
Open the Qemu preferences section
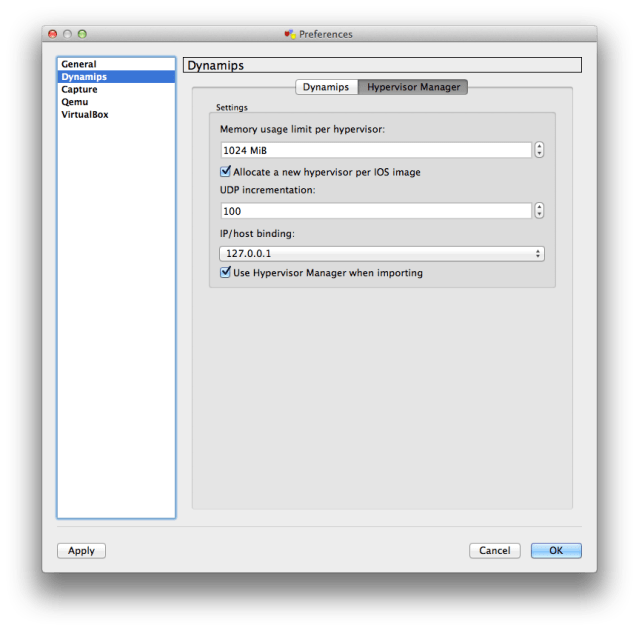click(116, 102)
